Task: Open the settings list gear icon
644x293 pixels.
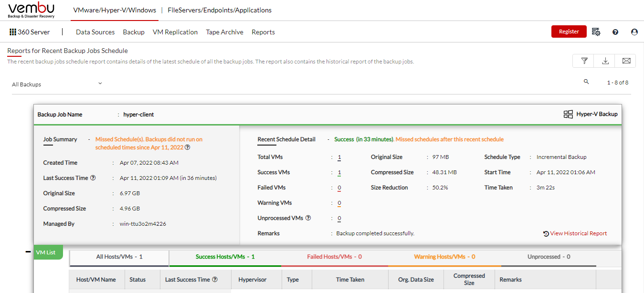Action: coord(596,32)
